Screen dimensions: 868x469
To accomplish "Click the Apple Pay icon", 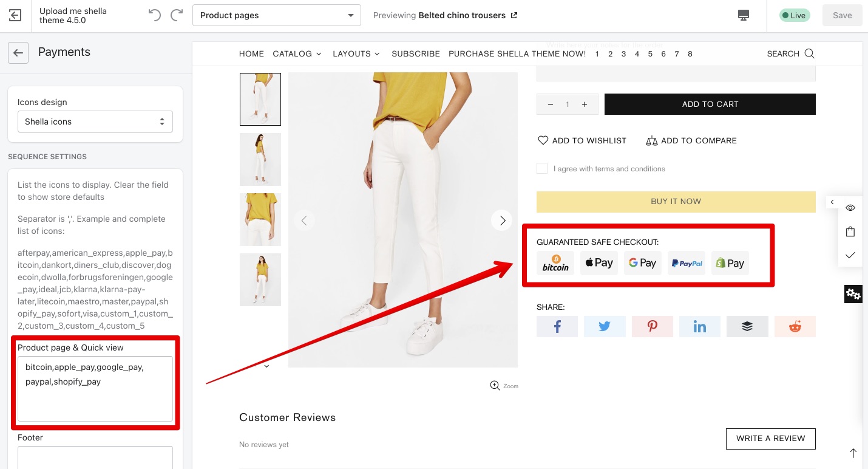I will click(x=599, y=263).
